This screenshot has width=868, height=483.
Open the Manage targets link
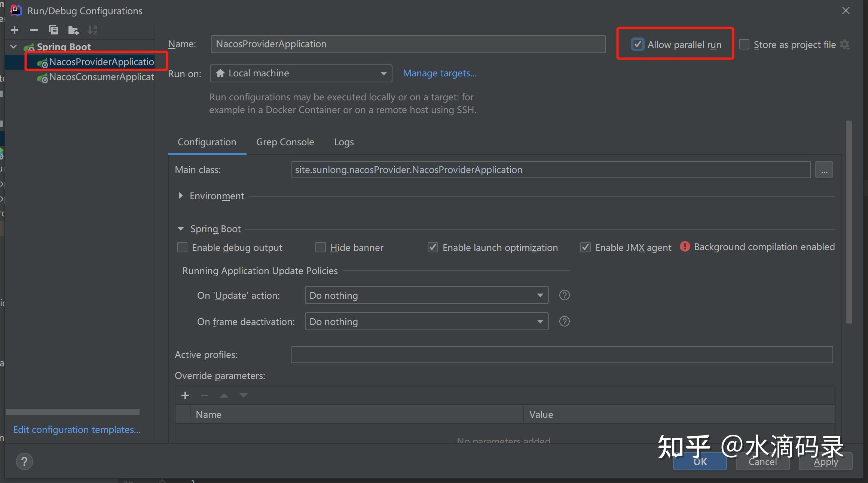point(440,73)
